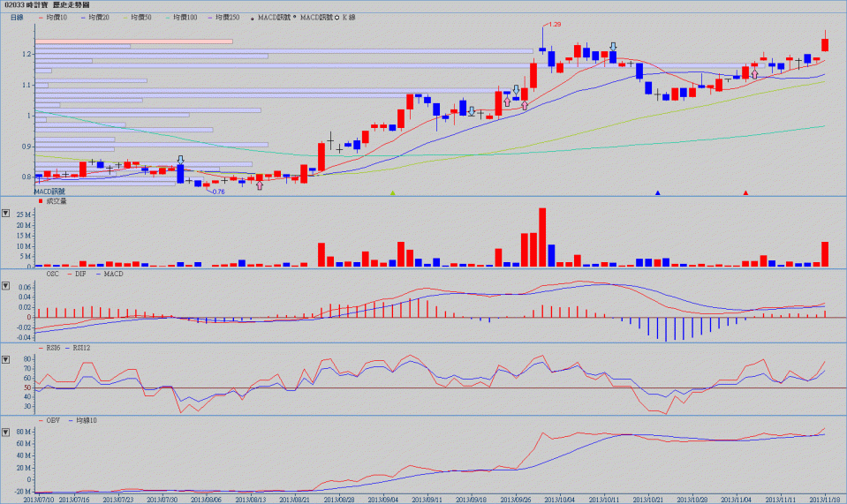Click the 1.29 high price label
The width and height of the screenshot is (847, 504).
[x=555, y=25]
